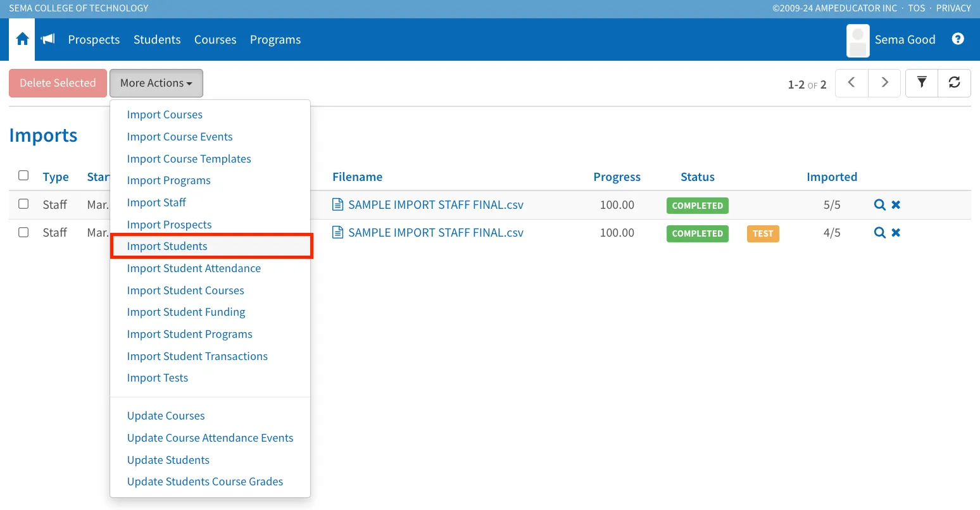Click SEMA COLLEGE OF TECHNOLOGY header text
This screenshot has height=510, width=980.
pos(79,8)
